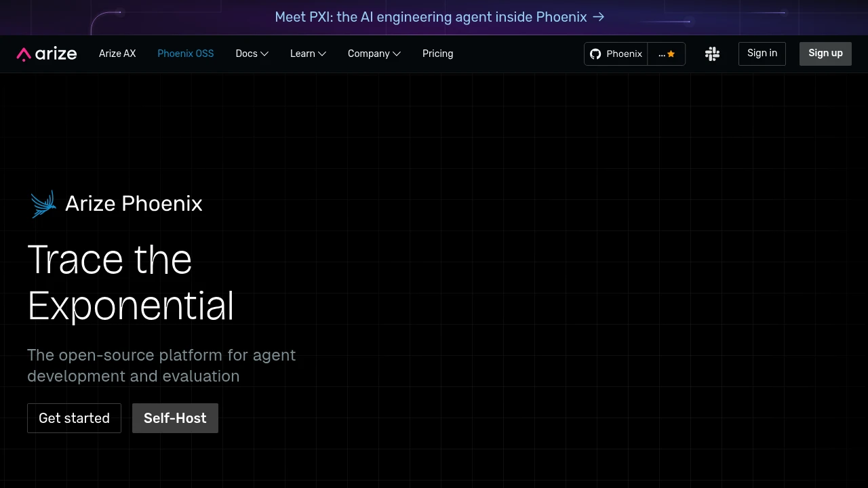
Task: Select Phoenix OSS in the navigation
Action: 186,54
